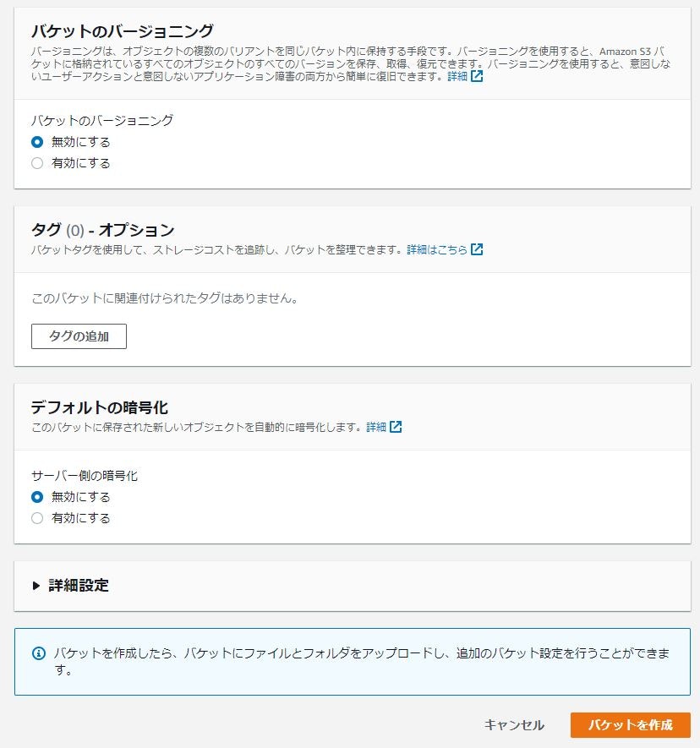Click the external link icon next to 詳細はこちら
Viewport: 700px width, 748px height.
coord(479,249)
